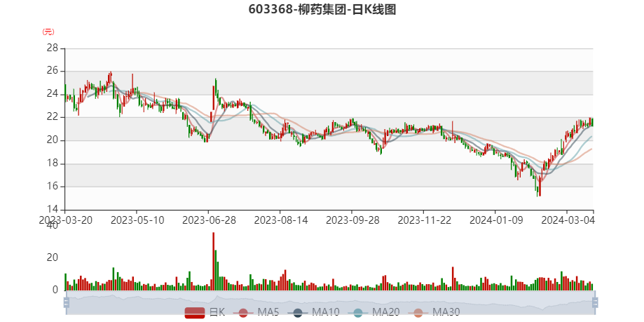The image size is (644, 322).
Task: Select chart title 603368-柳药集团-日K线图
Action: [x=322, y=9]
